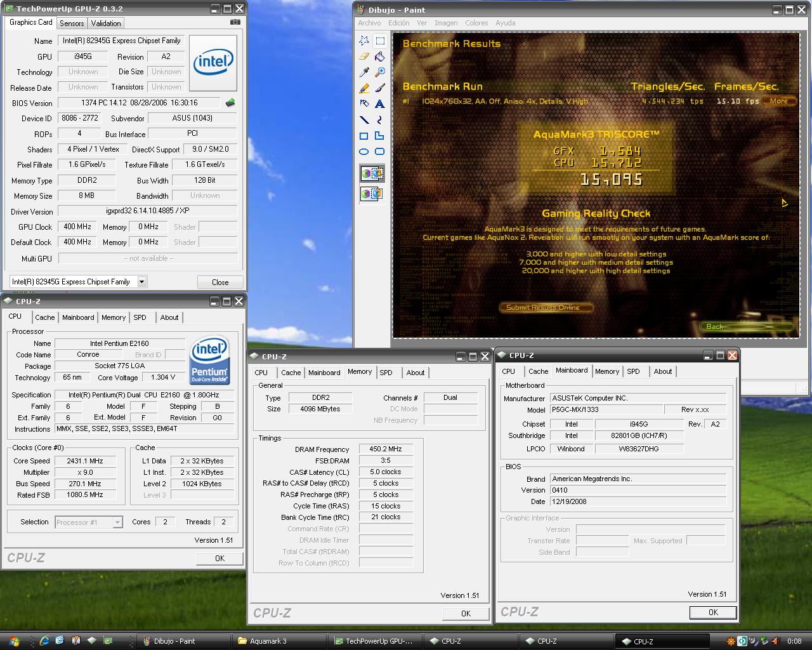
Task: Open Memory tab in the Mainboard CPU-Z window
Action: (x=607, y=371)
